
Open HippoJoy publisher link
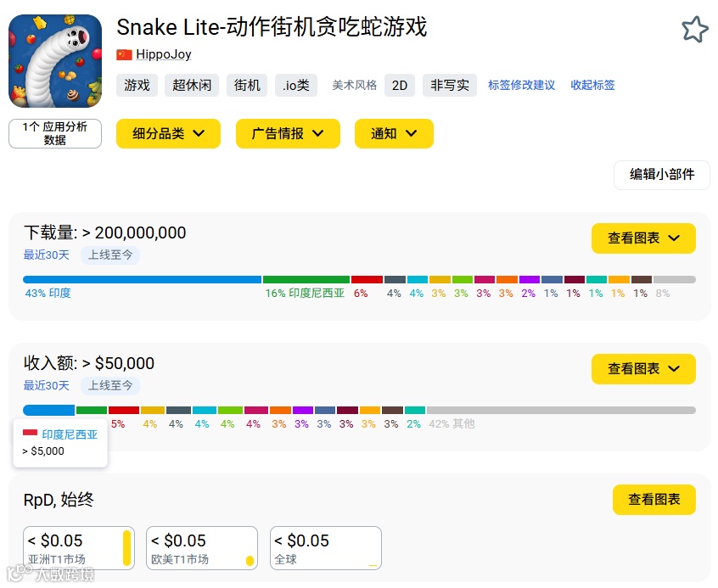pyautogui.click(x=164, y=54)
